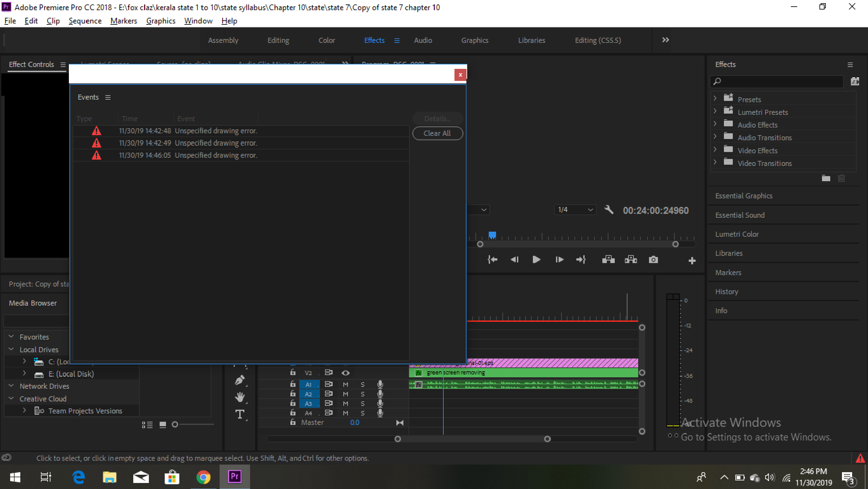Click the Clear All button in Events dialog
This screenshot has width=868, height=489.
(437, 133)
